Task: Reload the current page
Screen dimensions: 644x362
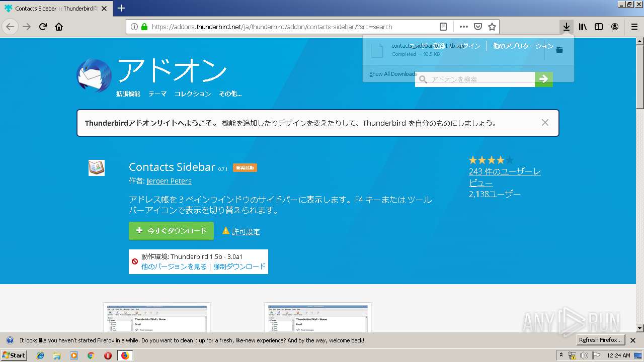Action: pos(43,27)
